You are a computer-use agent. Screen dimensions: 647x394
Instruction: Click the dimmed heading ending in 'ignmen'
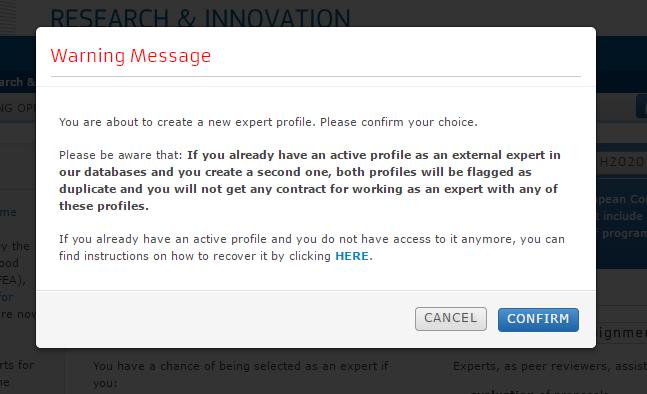click(x=622, y=333)
